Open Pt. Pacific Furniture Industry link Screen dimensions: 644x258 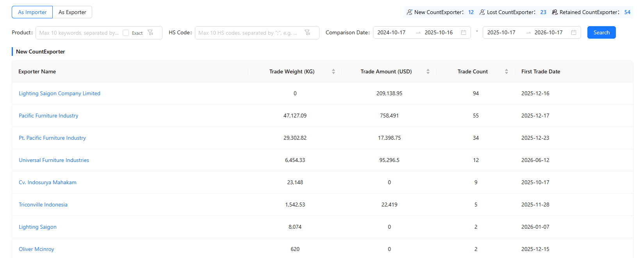(x=52, y=138)
